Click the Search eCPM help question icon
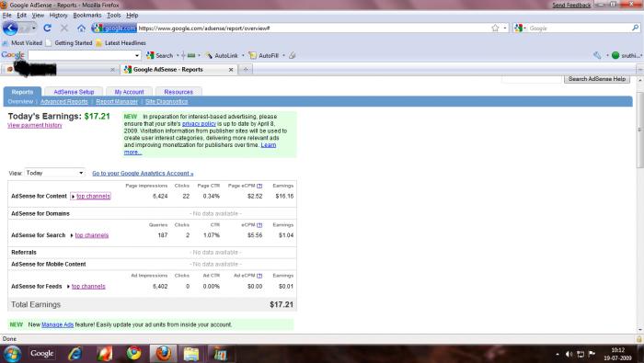Screen dimensions: 644x363 [x=259, y=225]
